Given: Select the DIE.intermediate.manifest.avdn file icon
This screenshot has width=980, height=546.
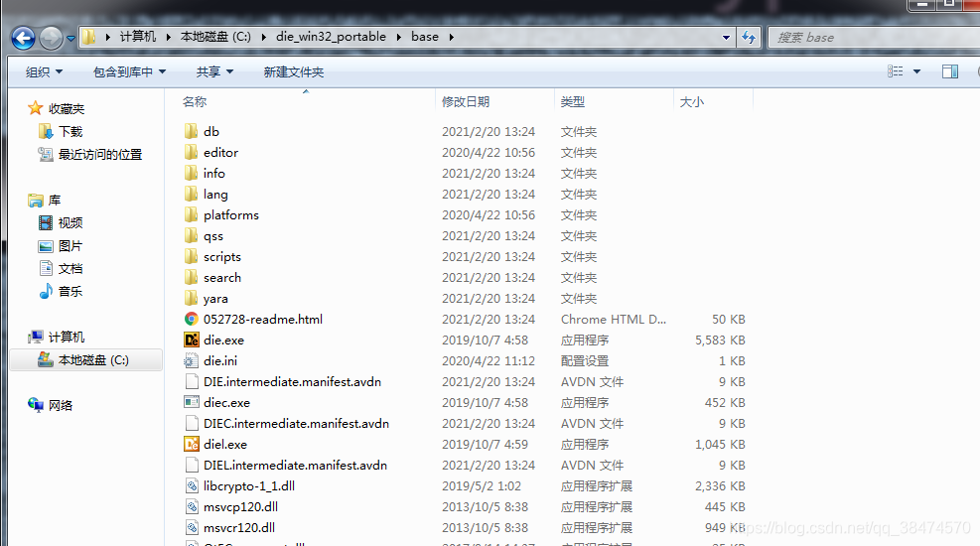Looking at the screenshot, I should click(x=192, y=381).
